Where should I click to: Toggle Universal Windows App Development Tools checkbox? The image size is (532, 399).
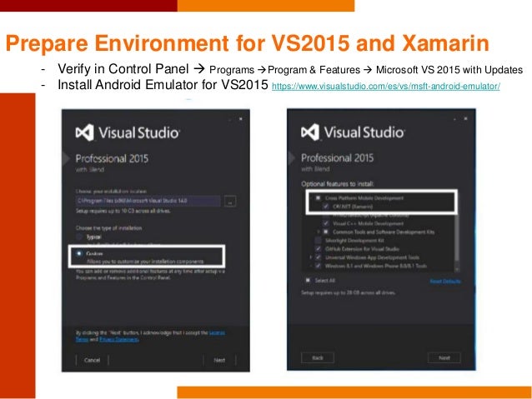click(x=318, y=257)
